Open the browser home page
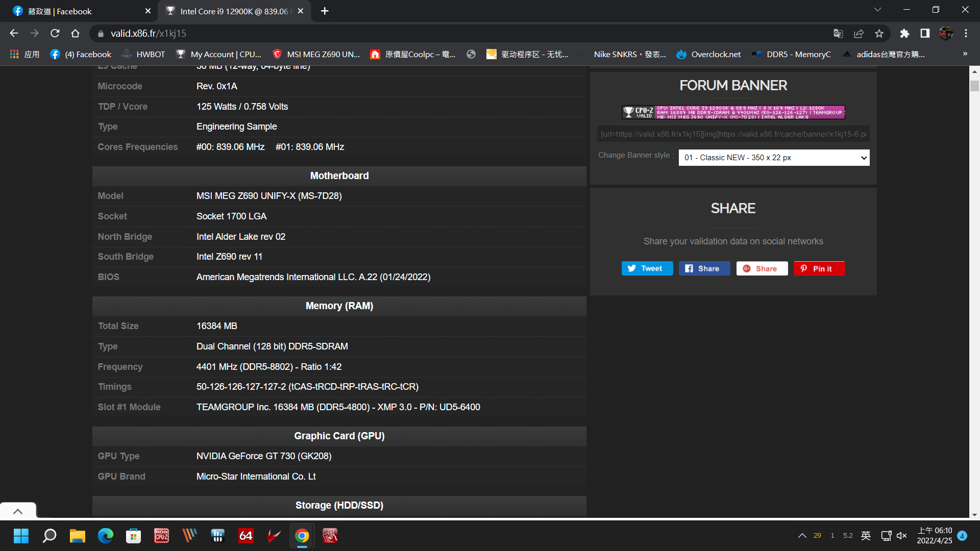This screenshot has height=551, width=980. 76,33
